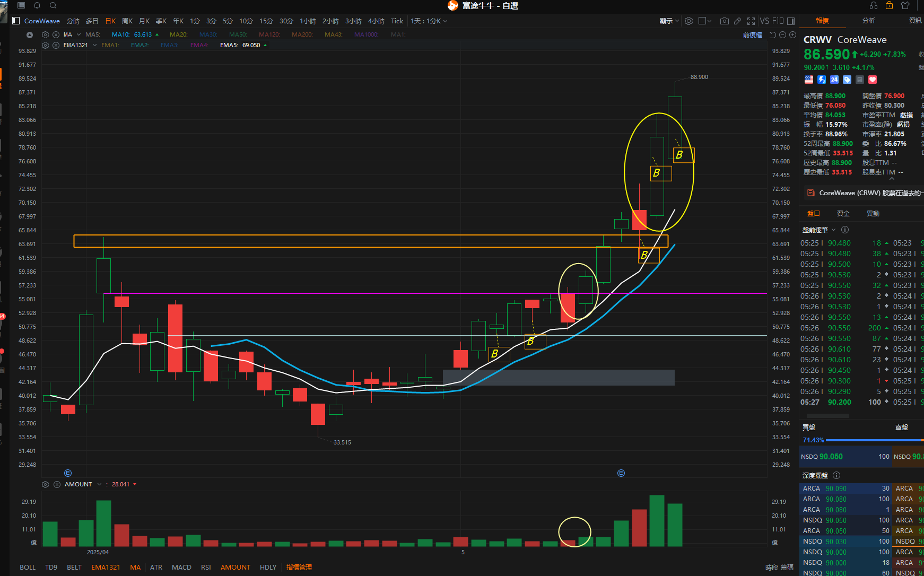Zoom out the chart with minus icon
This screenshot has height=576, width=924.
(x=782, y=35)
